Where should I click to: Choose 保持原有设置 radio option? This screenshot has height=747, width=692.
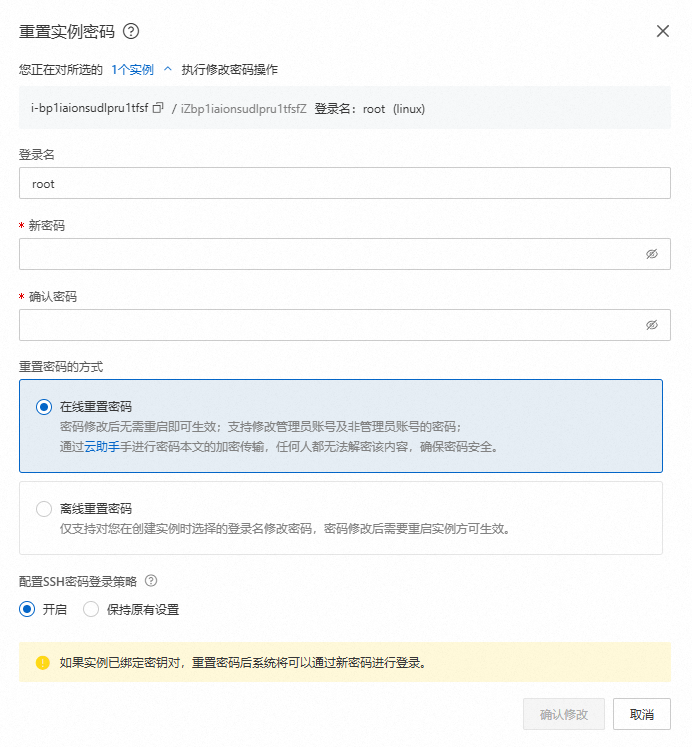[91, 609]
